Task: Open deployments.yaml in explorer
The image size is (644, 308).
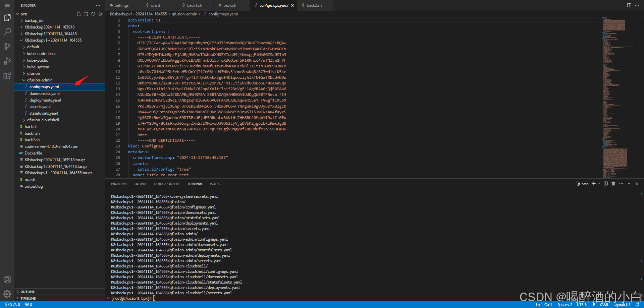Action: pyautogui.click(x=45, y=100)
